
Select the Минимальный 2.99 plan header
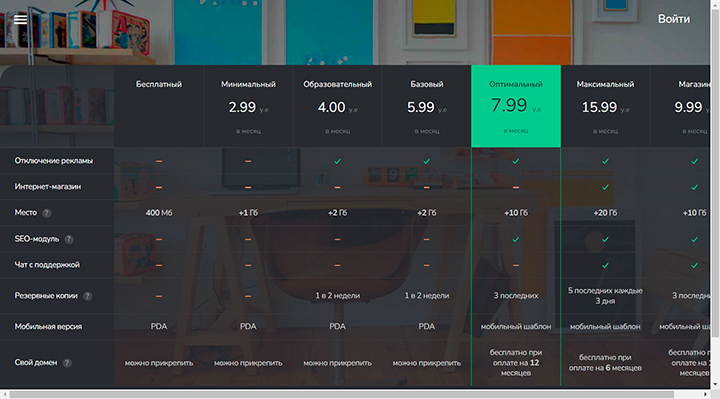pyautogui.click(x=248, y=106)
